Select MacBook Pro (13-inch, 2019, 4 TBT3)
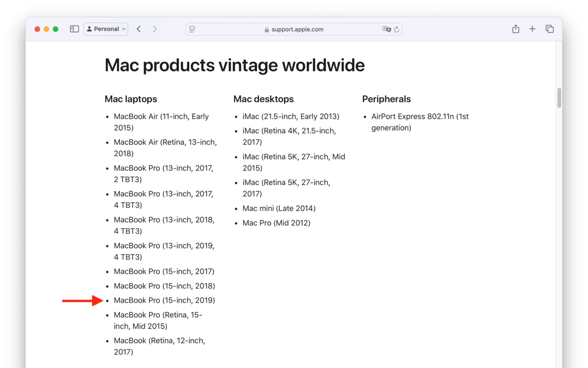Image resolution: width=588 pixels, height=368 pixels. point(164,251)
